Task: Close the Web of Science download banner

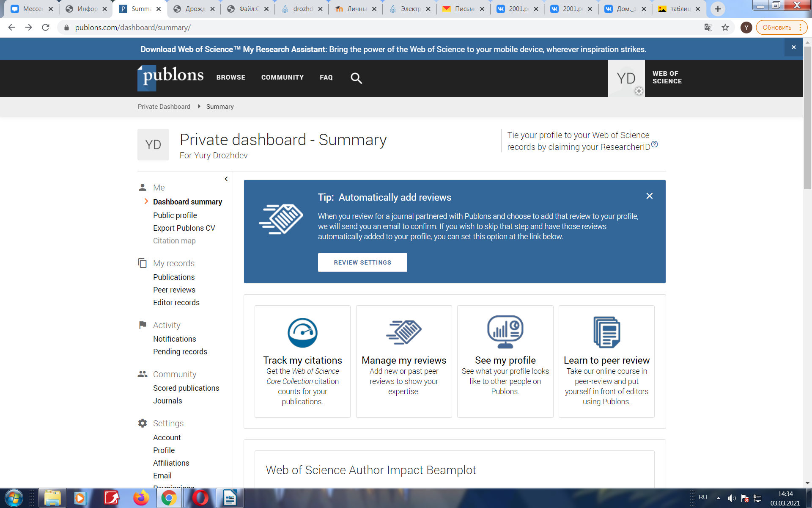Action: coord(794,47)
